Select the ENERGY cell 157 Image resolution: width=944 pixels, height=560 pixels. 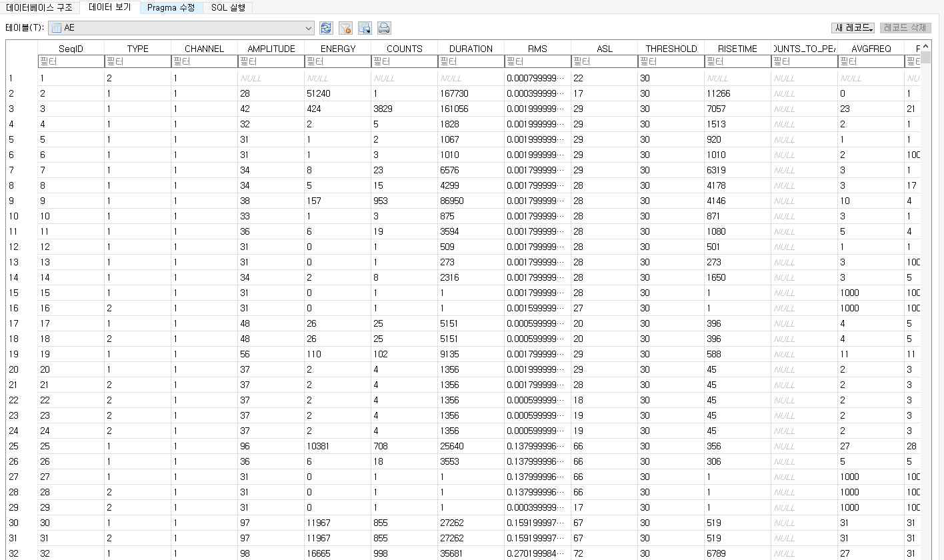tap(337, 201)
